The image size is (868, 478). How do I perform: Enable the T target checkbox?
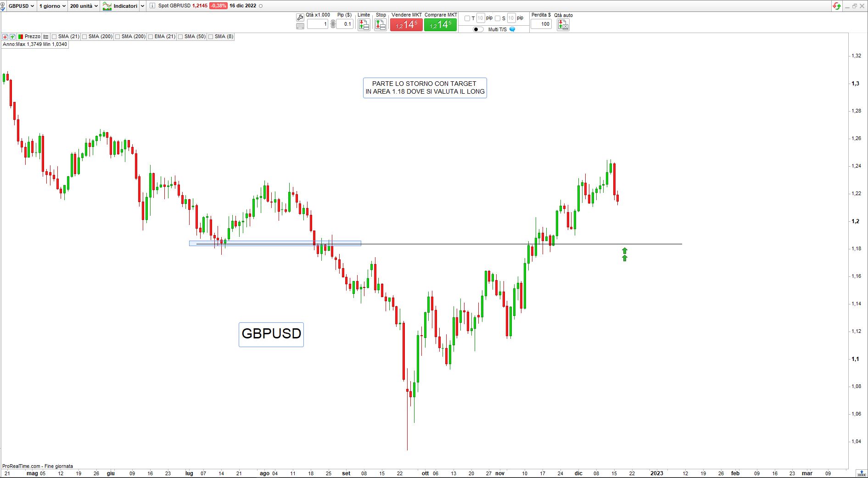[x=467, y=18]
